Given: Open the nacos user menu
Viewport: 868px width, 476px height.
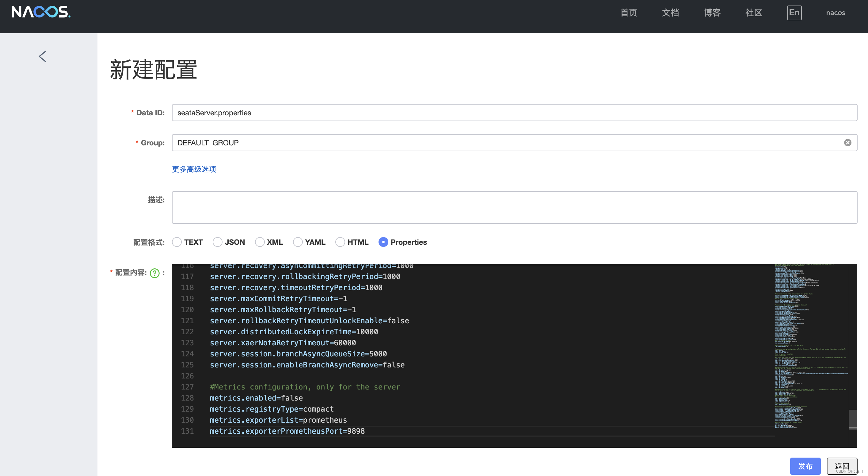Looking at the screenshot, I should 835,13.
